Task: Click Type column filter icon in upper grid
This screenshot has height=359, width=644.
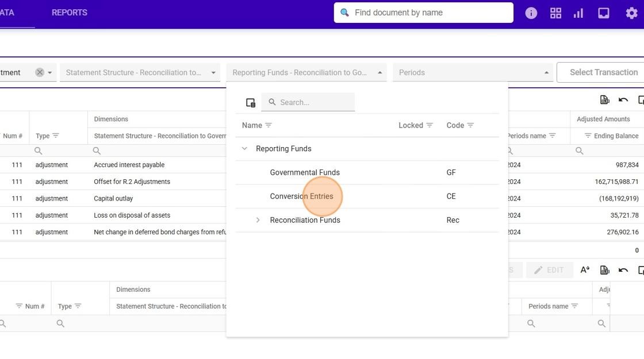Action: pos(56,136)
